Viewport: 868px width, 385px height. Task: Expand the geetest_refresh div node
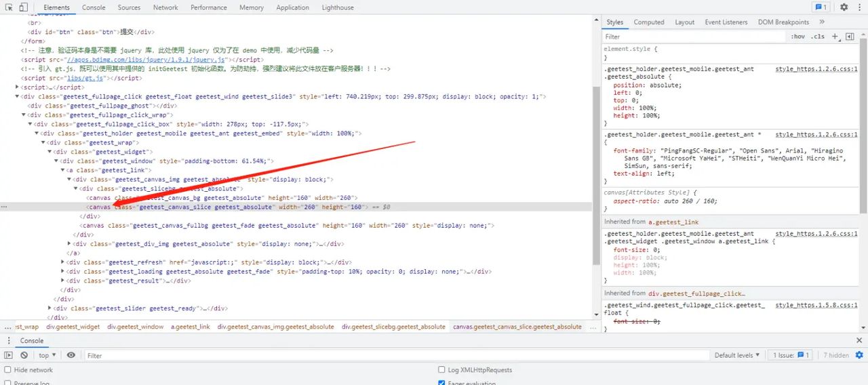(x=63, y=262)
